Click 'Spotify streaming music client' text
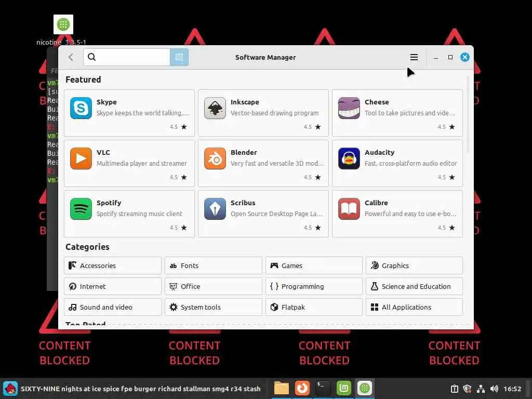The width and height of the screenshot is (532, 399). coord(139,214)
